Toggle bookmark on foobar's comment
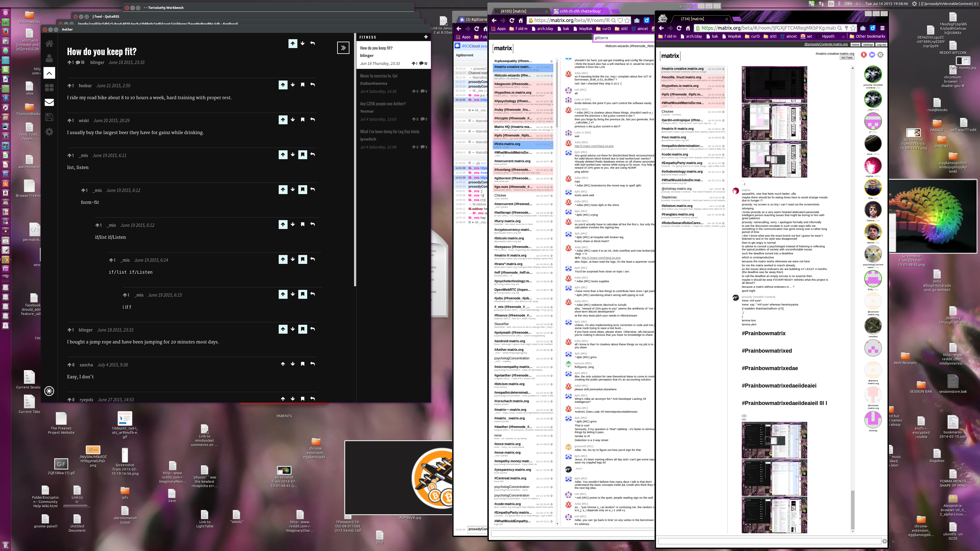Viewport: 980px width, 551px height. tap(303, 85)
